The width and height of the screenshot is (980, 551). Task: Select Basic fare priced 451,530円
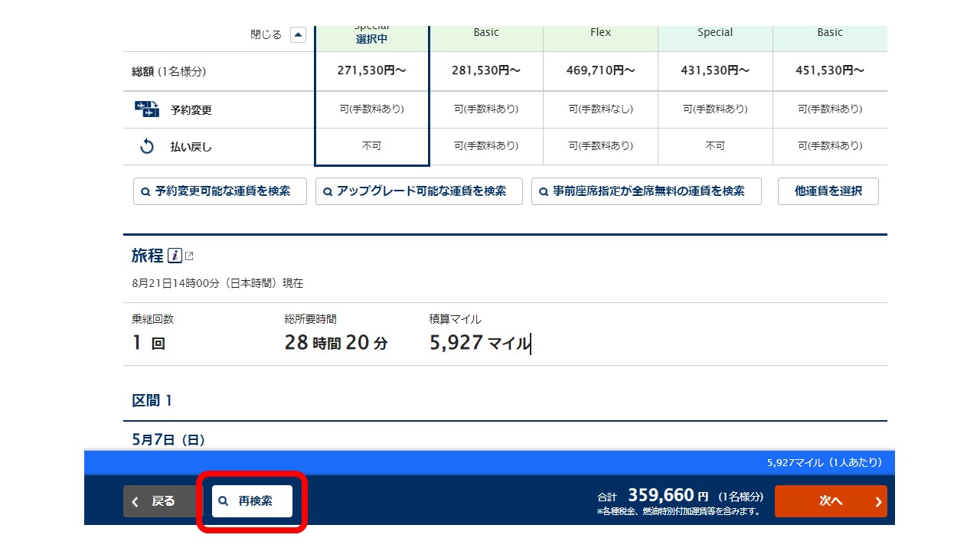pyautogui.click(x=830, y=70)
